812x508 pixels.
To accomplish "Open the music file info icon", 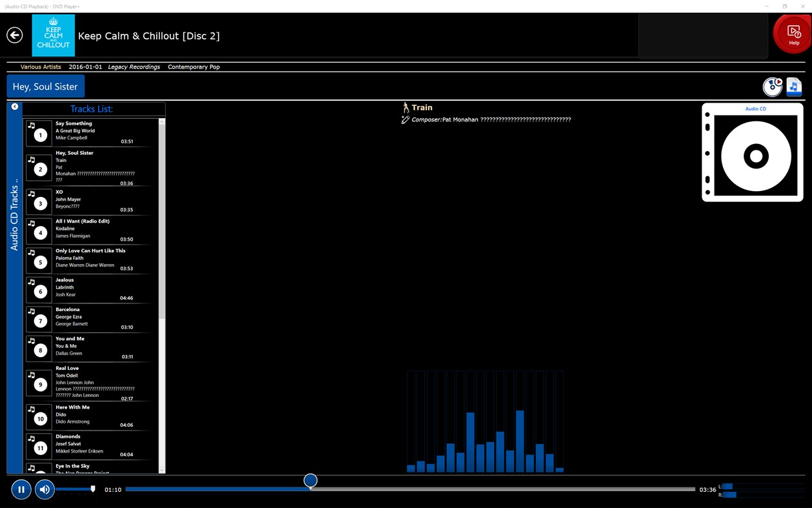I will point(794,86).
